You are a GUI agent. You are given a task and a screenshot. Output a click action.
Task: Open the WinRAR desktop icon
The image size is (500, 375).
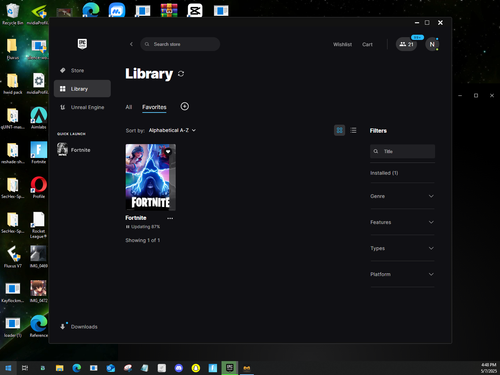click(169, 10)
